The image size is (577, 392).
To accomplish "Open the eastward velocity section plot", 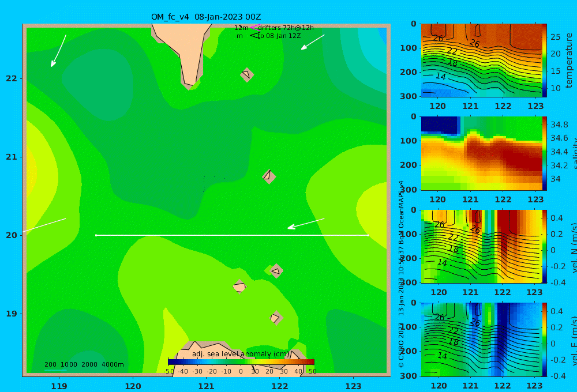I will point(481,340).
